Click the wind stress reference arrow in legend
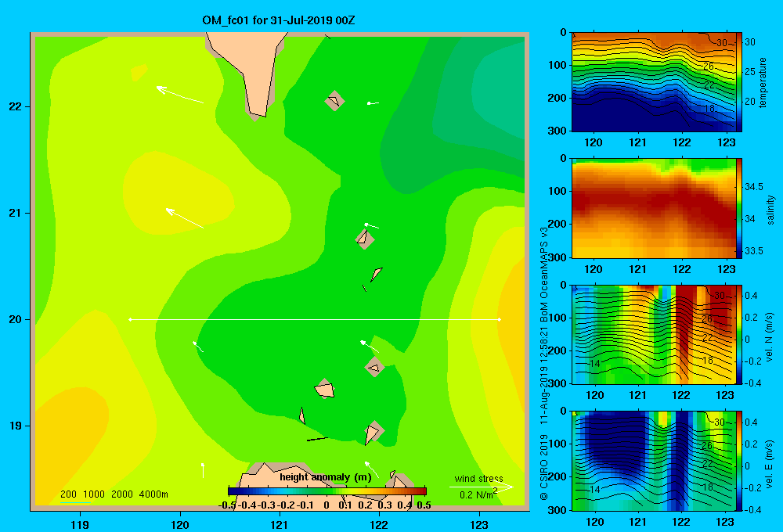 482,487
